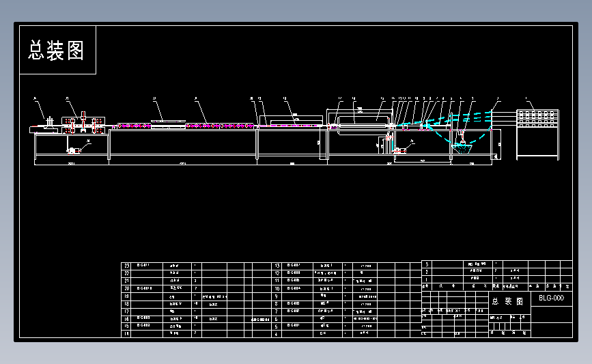Select parts list row number 4
The image size is (592, 364).
click(x=347, y=334)
